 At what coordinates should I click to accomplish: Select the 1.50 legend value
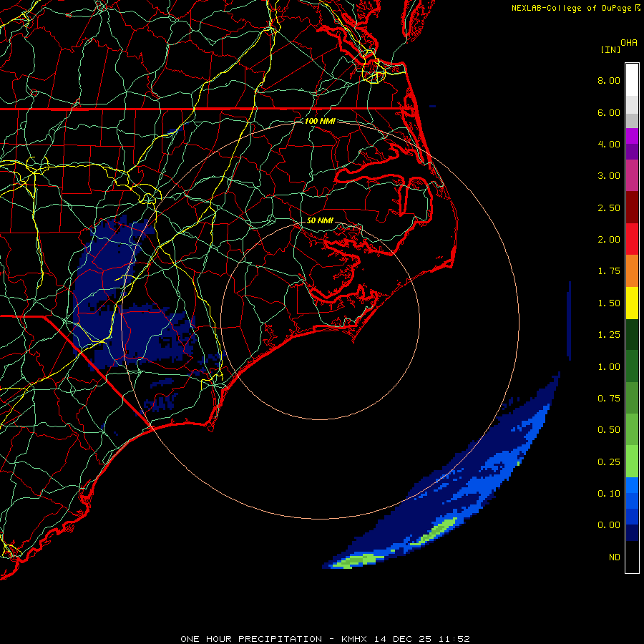coord(609,303)
